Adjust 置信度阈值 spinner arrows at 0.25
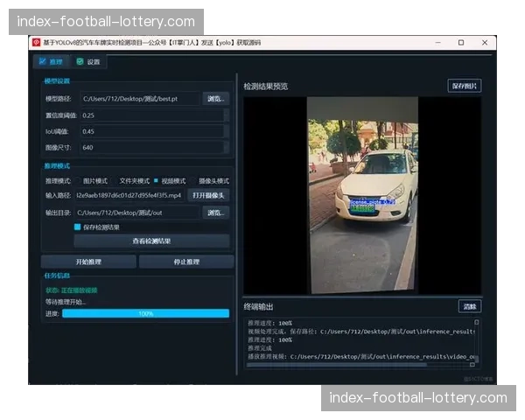 click(227, 115)
